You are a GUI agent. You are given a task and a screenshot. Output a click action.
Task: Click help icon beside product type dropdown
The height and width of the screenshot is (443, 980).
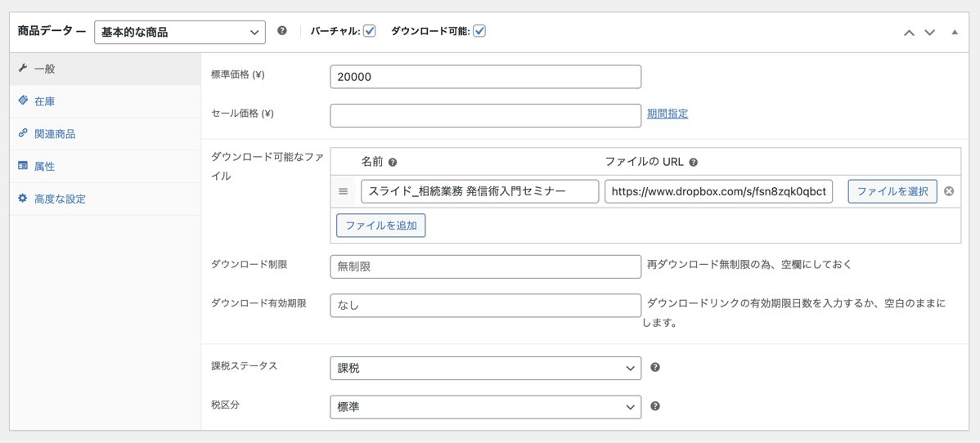point(282,30)
